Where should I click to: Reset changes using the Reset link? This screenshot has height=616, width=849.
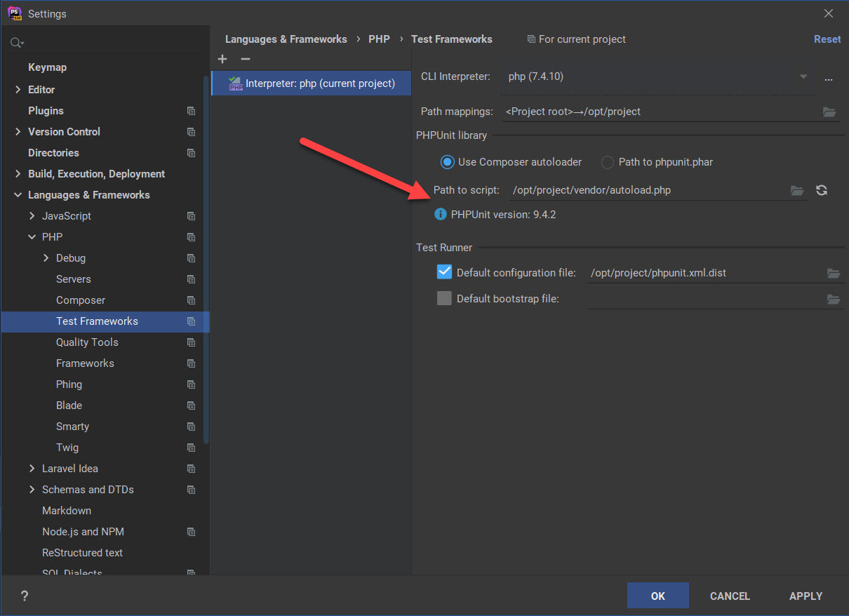pos(827,39)
